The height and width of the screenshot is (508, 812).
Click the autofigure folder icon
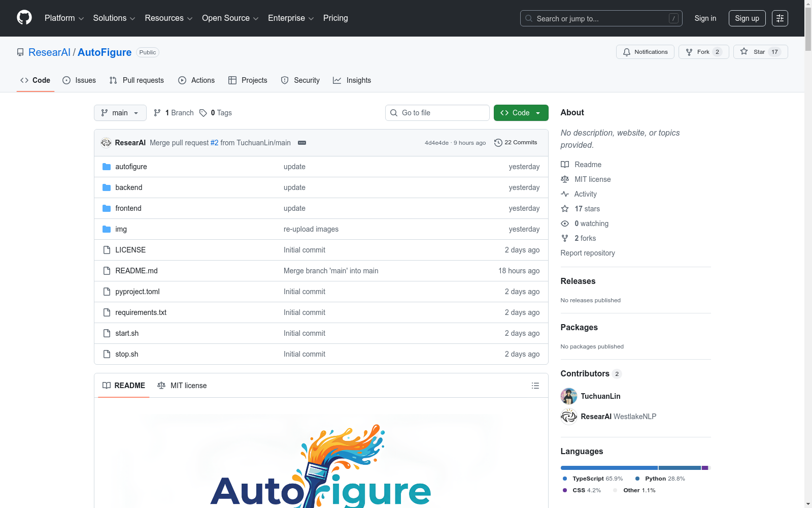coord(107,167)
